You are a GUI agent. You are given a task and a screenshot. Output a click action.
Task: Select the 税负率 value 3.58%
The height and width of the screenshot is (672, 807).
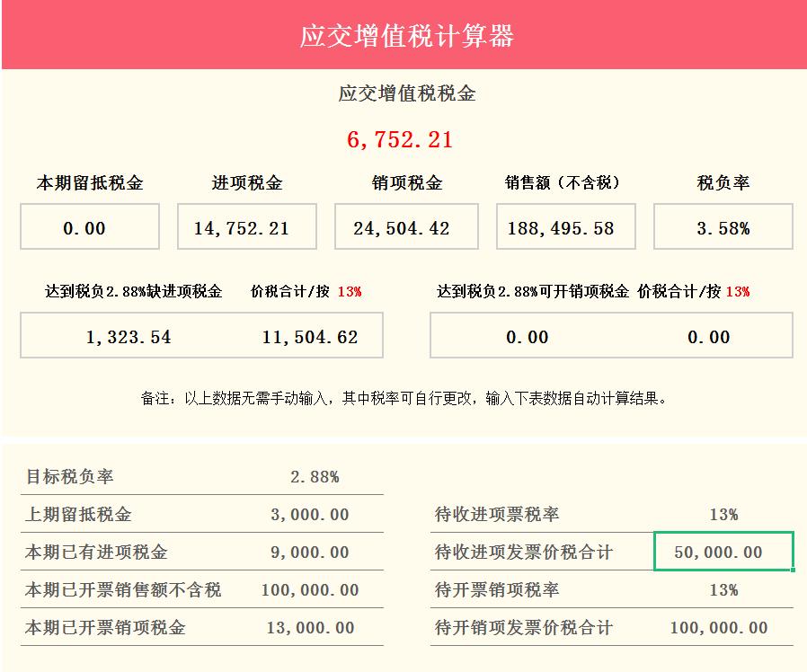click(x=723, y=227)
